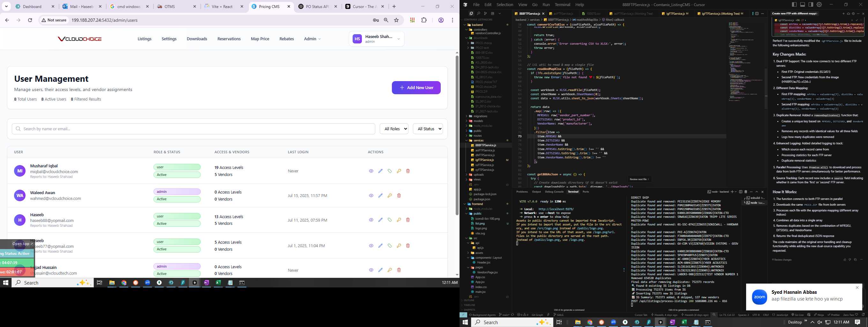The height and width of the screenshot is (327, 868).
Task: Open Cursor Source Control view icon
Action: [x=485, y=13]
